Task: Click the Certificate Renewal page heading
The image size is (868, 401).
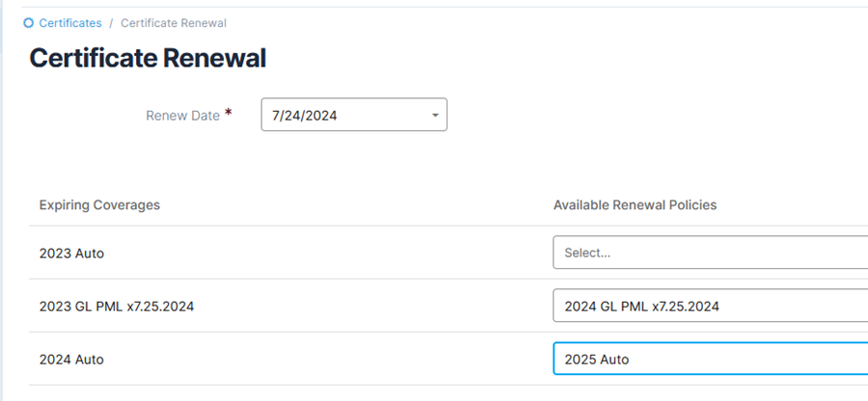Action: (148, 58)
